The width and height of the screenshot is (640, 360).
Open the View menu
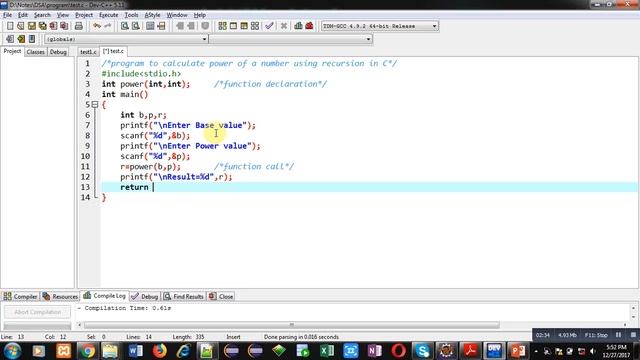tap(62, 15)
